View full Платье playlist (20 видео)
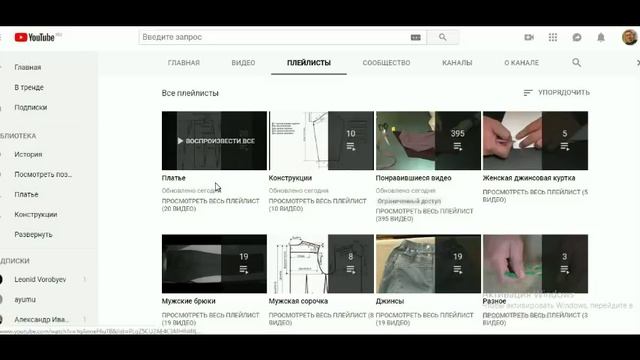 (211, 205)
